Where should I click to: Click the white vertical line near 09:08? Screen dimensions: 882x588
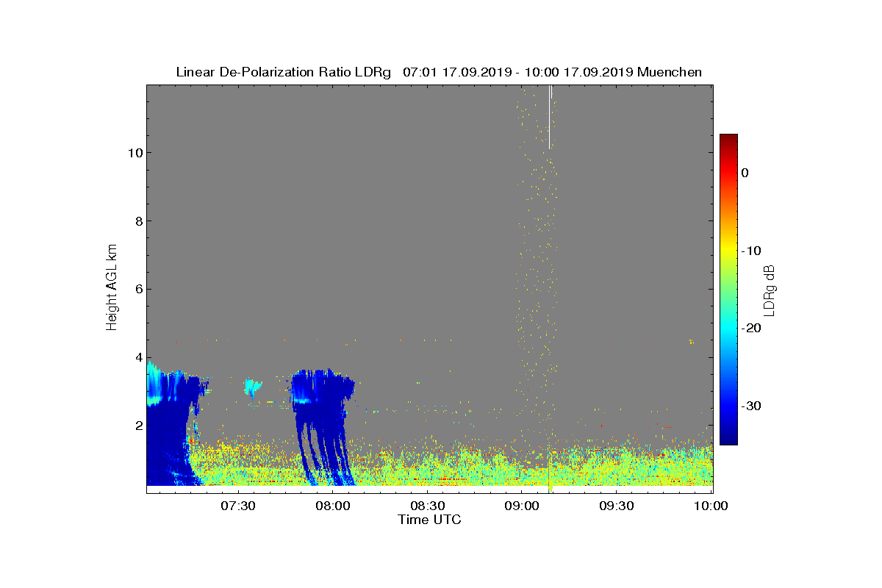(x=549, y=116)
